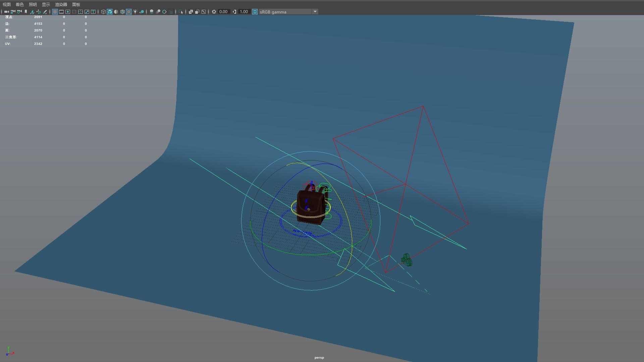Toggle view transform ON button
644x362 pixels.
click(255, 12)
